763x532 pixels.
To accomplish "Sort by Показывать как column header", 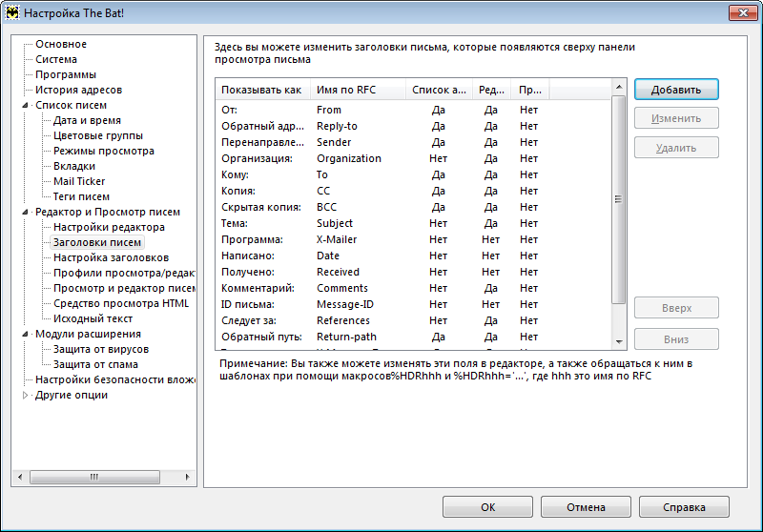I will pos(263,90).
